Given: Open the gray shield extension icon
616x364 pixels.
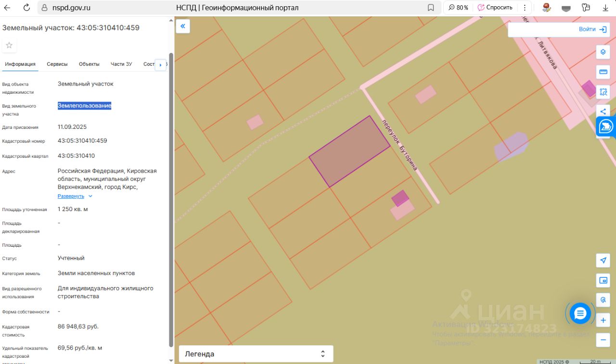Looking at the screenshot, I should 566,8.
